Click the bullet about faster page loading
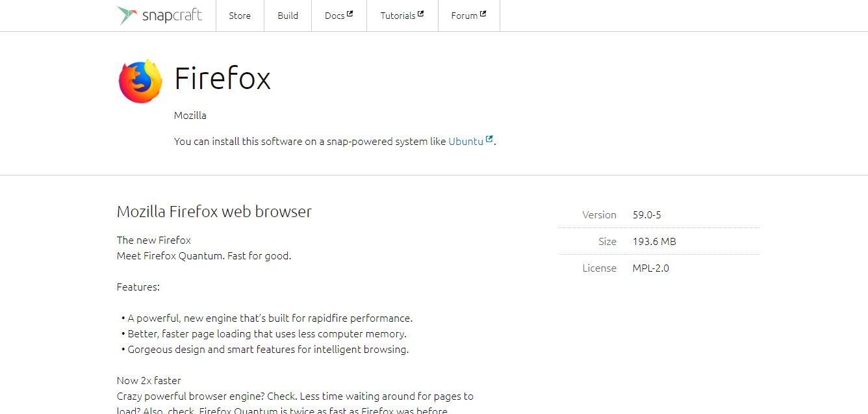Image resolution: width=868 pixels, height=414 pixels. click(x=264, y=333)
